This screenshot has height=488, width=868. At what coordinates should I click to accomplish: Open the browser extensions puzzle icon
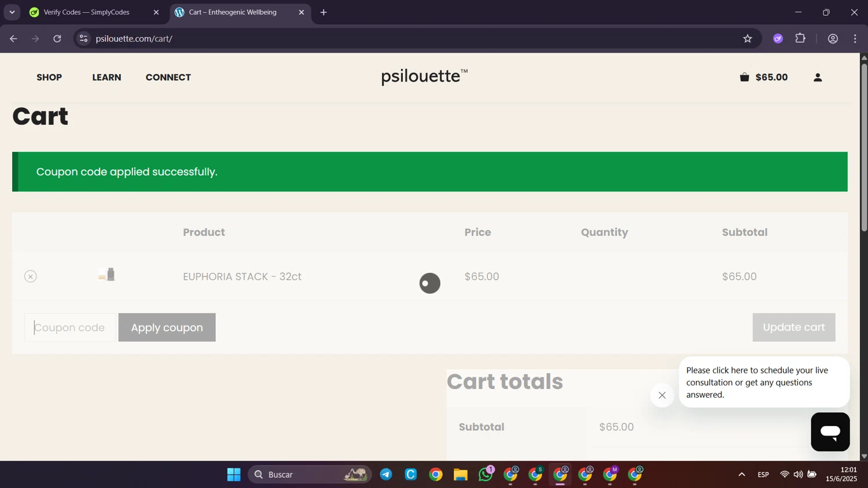point(800,39)
